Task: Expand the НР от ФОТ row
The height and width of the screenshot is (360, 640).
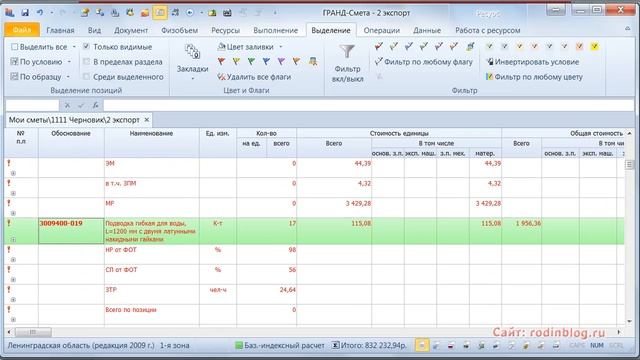Action: click(13, 260)
